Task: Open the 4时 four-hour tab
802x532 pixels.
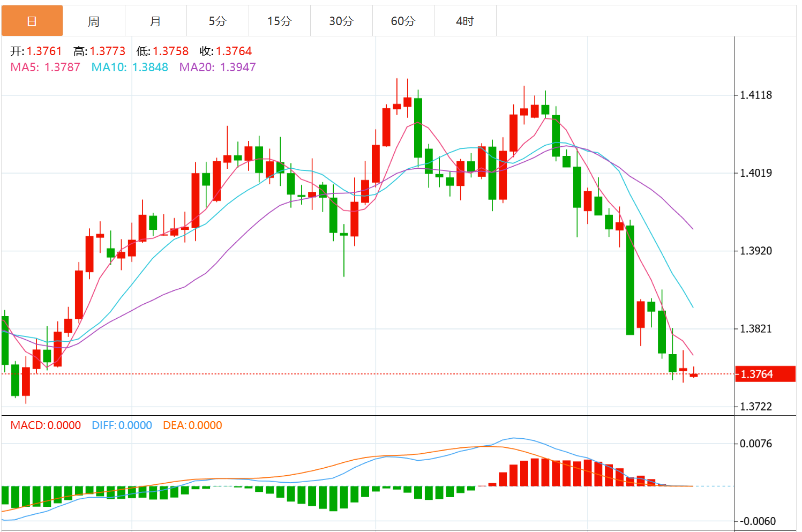Action: pos(465,21)
